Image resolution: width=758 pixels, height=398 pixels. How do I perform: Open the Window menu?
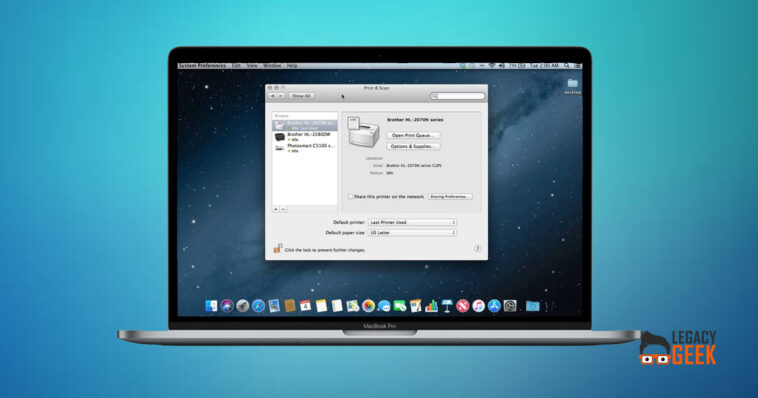point(272,65)
